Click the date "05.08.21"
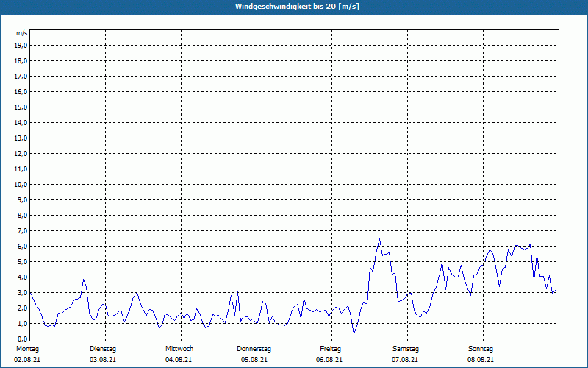This screenshot has width=588, height=368. (x=254, y=360)
